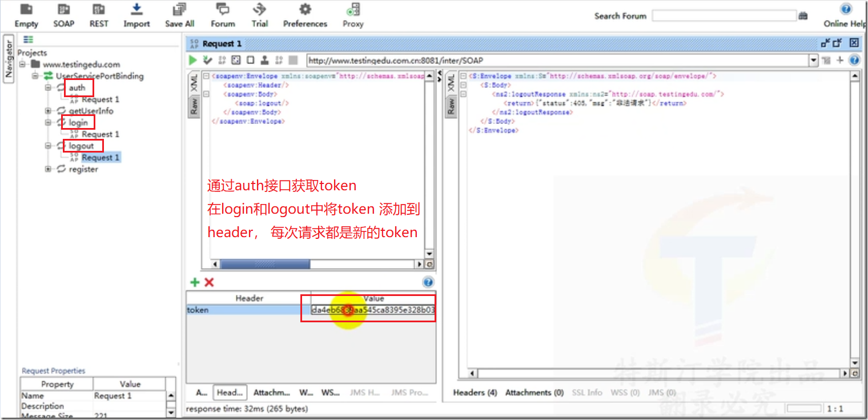Open response Attachments (0) tab
The width and height of the screenshot is (868, 420).
point(535,393)
